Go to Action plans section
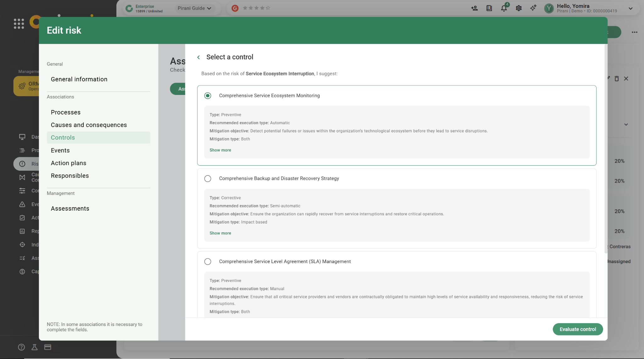This screenshot has width=644, height=359. [x=69, y=163]
